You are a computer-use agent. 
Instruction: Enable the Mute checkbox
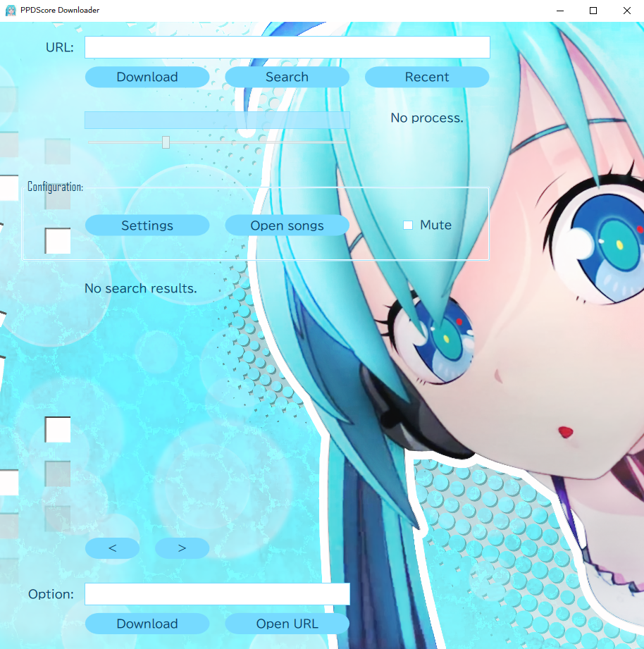408,225
